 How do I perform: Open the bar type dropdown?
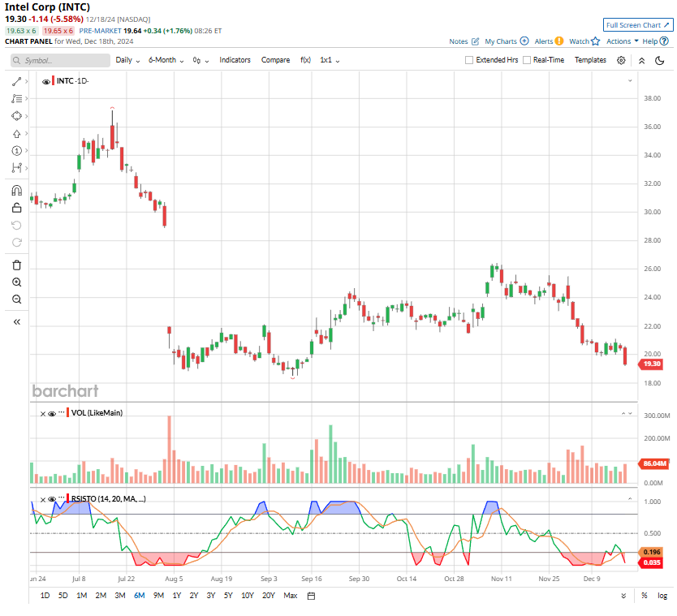[x=201, y=60]
